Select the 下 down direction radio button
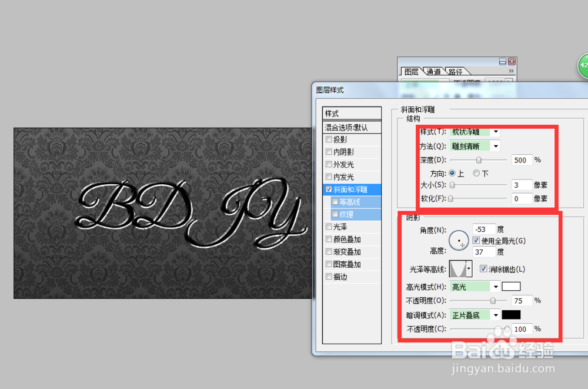The width and height of the screenshot is (588, 389). [476, 173]
